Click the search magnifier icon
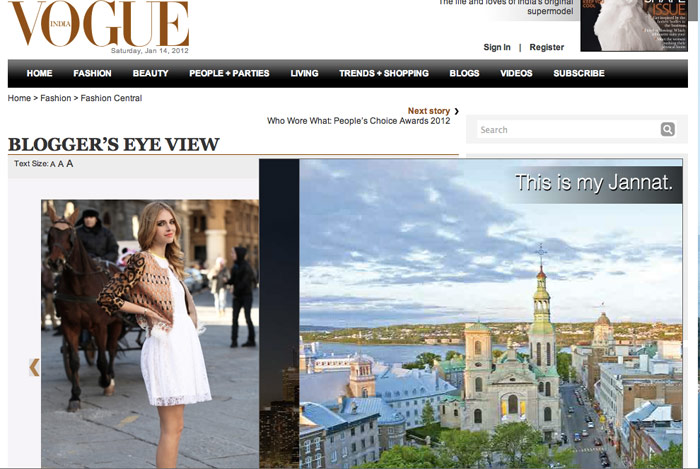This screenshot has width=700, height=469. pyautogui.click(x=667, y=130)
